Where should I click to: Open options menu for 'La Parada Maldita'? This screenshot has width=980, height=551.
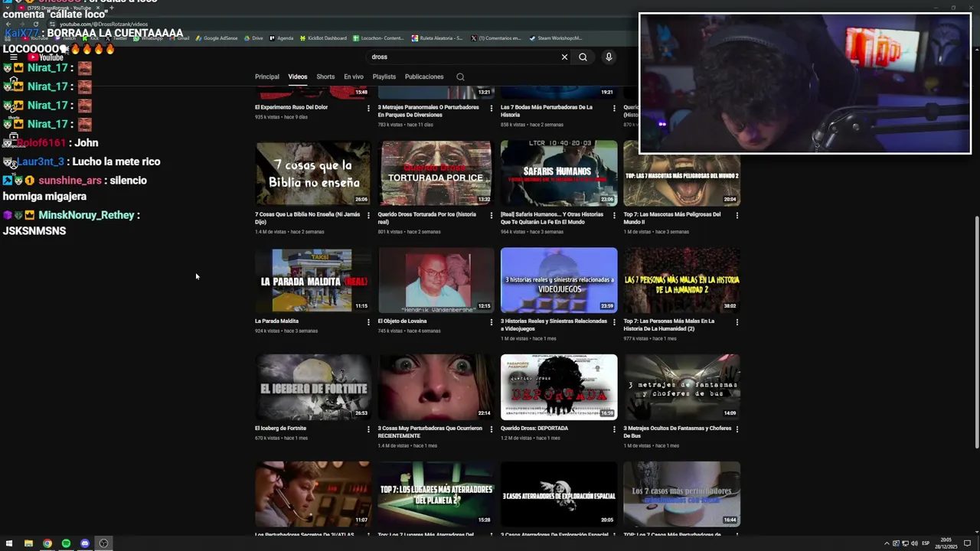point(368,322)
